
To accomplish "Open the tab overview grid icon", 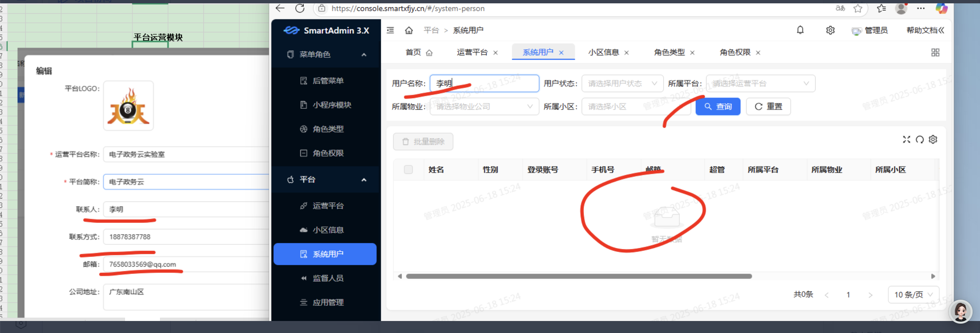I will [936, 52].
